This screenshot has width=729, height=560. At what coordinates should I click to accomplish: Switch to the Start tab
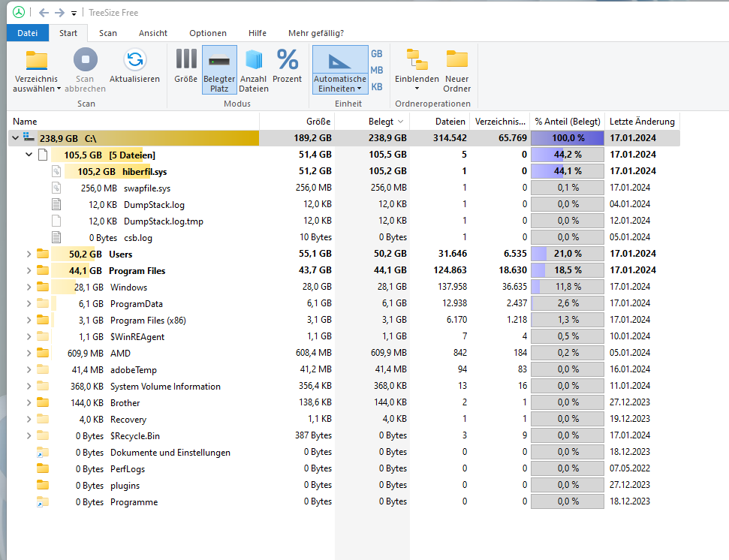coord(68,33)
